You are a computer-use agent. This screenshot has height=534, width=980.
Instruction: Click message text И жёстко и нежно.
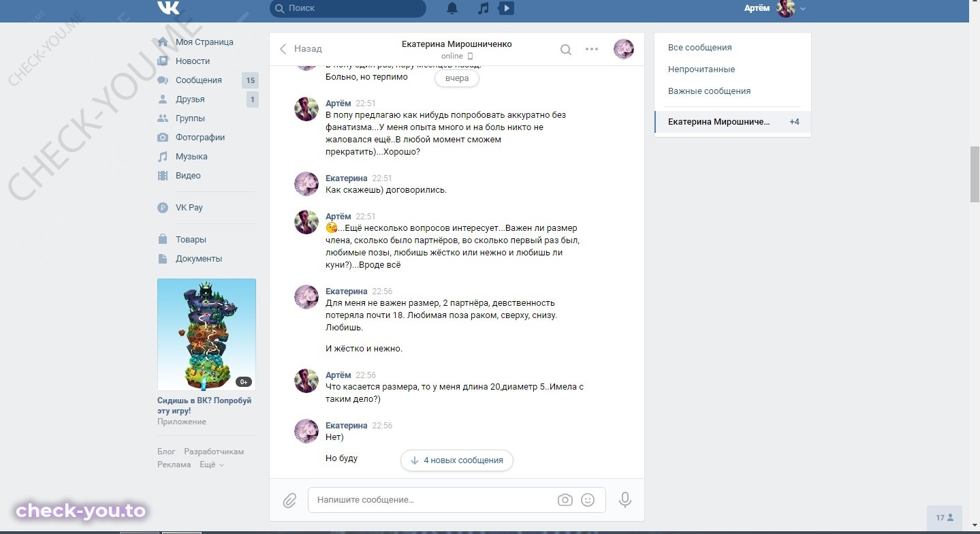coord(364,349)
